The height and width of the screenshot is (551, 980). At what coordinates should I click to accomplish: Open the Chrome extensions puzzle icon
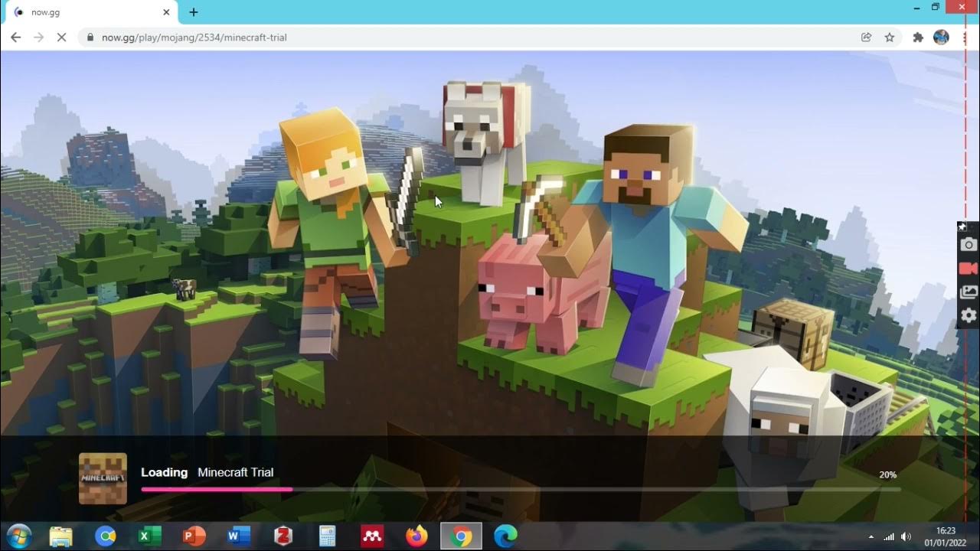coord(918,37)
